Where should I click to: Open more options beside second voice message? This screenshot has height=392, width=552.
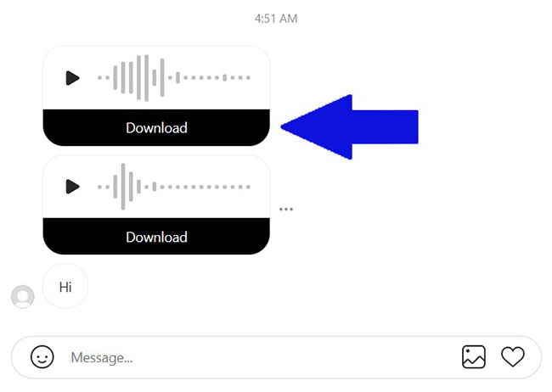click(286, 209)
